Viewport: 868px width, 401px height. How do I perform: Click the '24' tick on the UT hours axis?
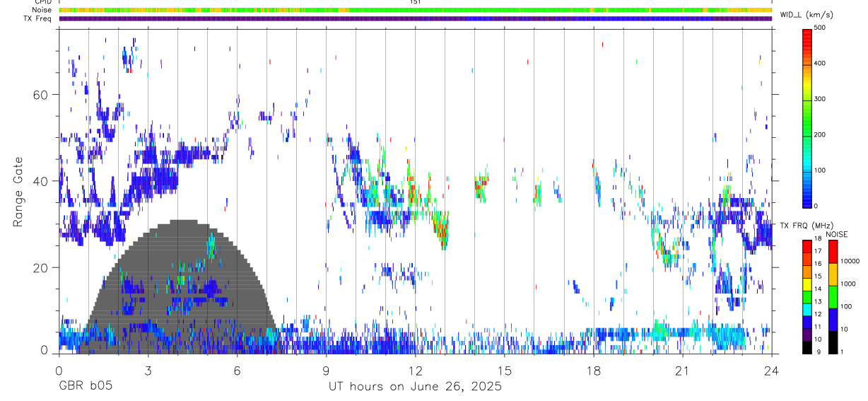(771, 371)
